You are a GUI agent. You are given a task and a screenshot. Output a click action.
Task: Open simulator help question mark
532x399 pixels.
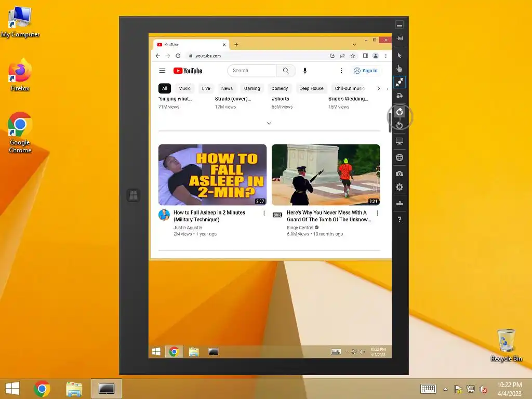point(400,220)
